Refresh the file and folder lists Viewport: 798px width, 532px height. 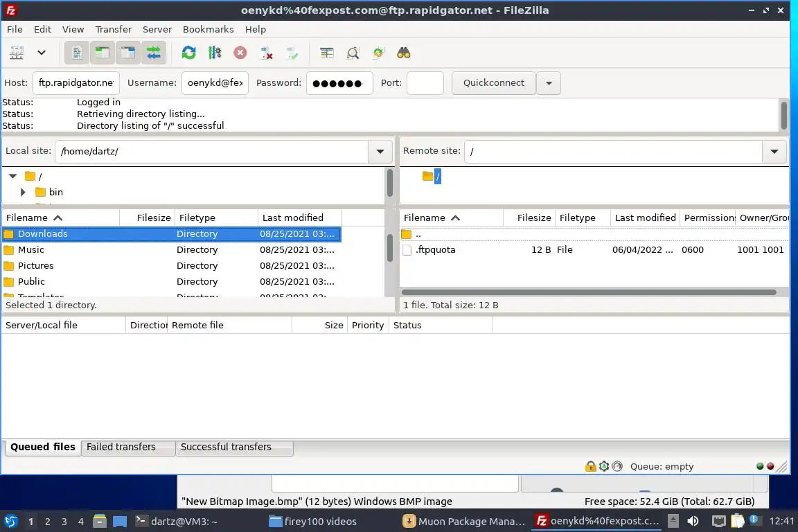point(189,53)
